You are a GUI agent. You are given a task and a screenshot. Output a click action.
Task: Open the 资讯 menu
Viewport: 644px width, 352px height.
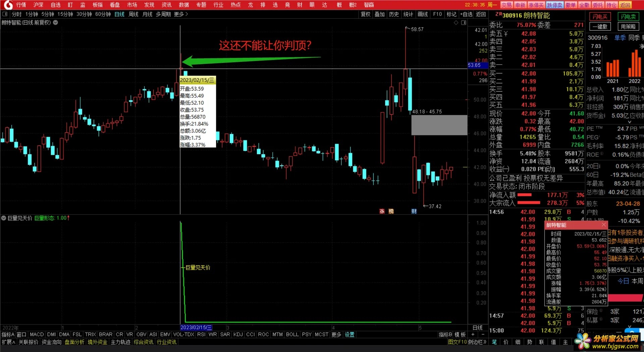[x=166, y=5]
